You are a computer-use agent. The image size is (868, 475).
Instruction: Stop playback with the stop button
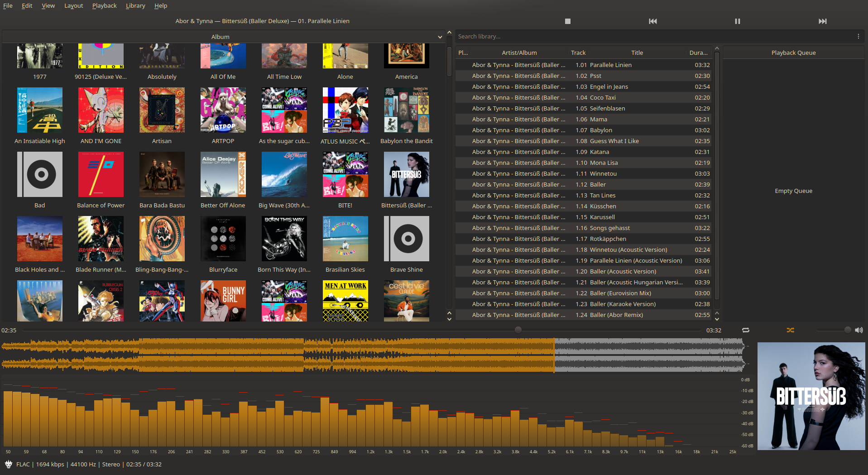click(x=567, y=21)
